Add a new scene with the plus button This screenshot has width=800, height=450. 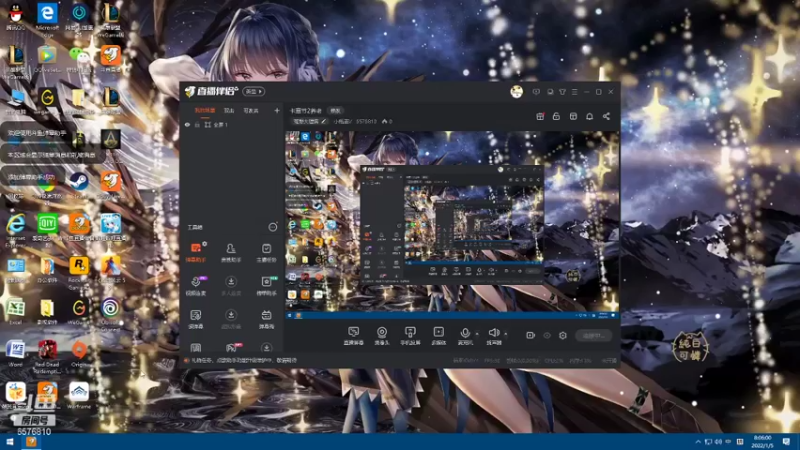(277, 110)
